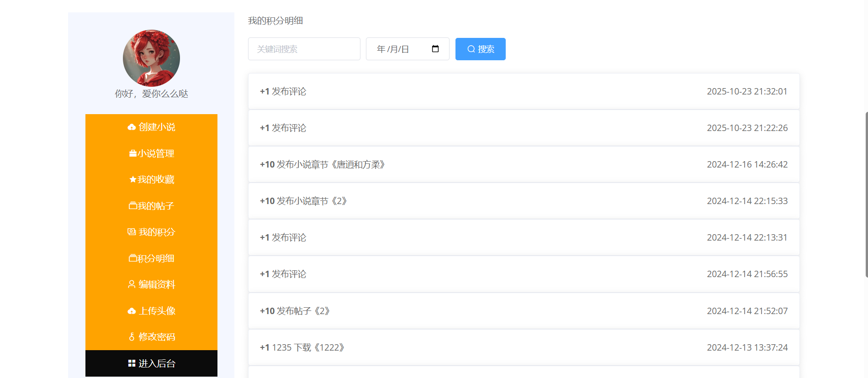Image resolution: width=868 pixels, height=378 pixels.
Task: Click the grid icon beside 进入后台
Action: tap(132, 363)
